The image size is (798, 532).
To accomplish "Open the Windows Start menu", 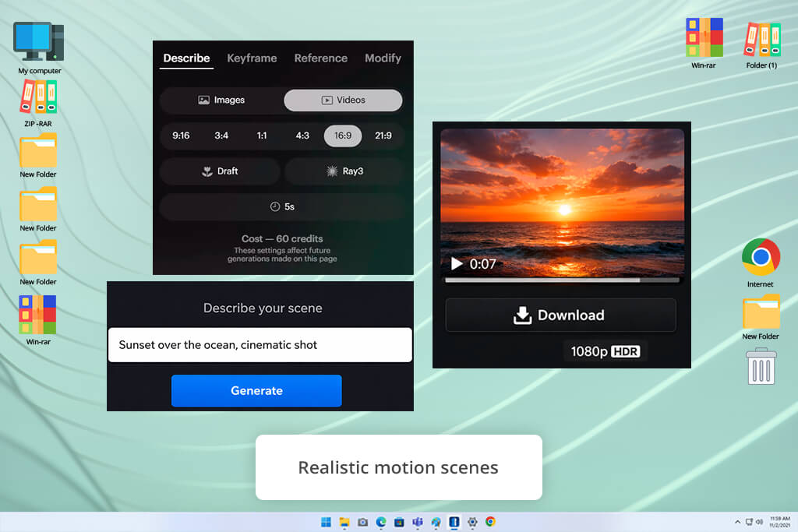I will click(326, 522).
